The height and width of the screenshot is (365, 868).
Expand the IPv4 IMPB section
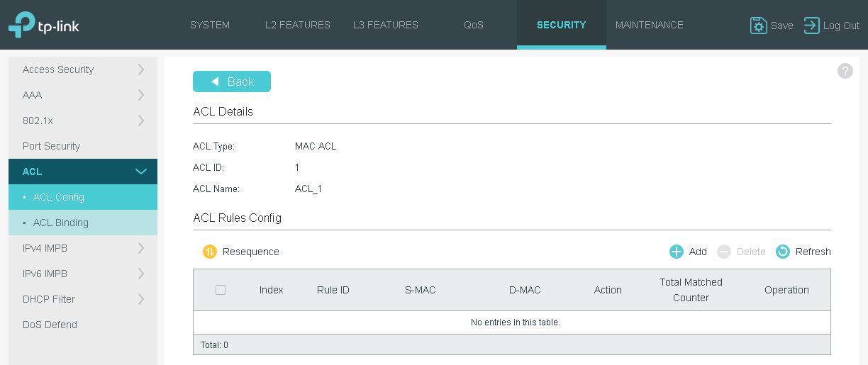coord(83,248)
